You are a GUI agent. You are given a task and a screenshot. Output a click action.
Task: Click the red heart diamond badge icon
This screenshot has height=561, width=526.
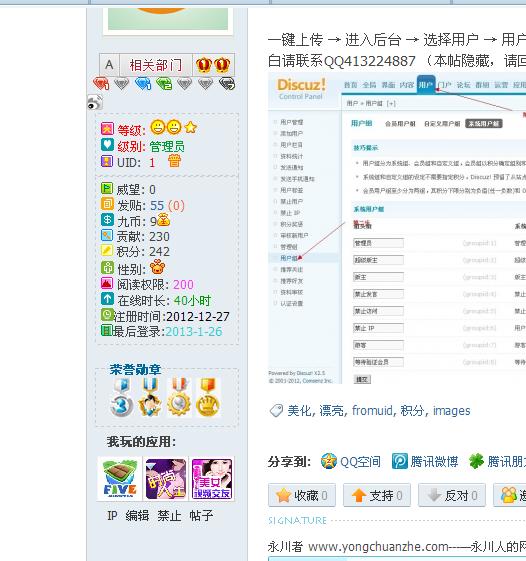[x=101, y=84]
